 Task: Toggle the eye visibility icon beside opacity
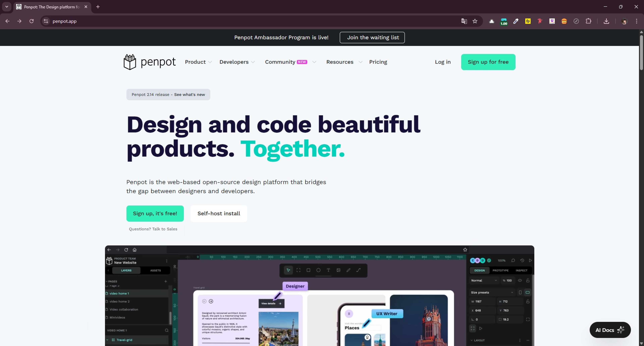pyautogui.click(x=520, y=280)
